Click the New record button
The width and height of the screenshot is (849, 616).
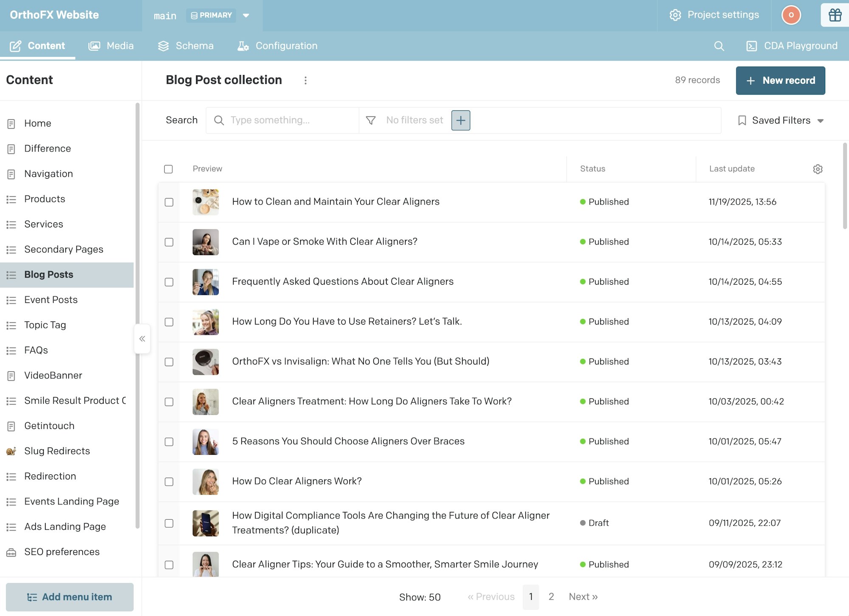point(780,80)
